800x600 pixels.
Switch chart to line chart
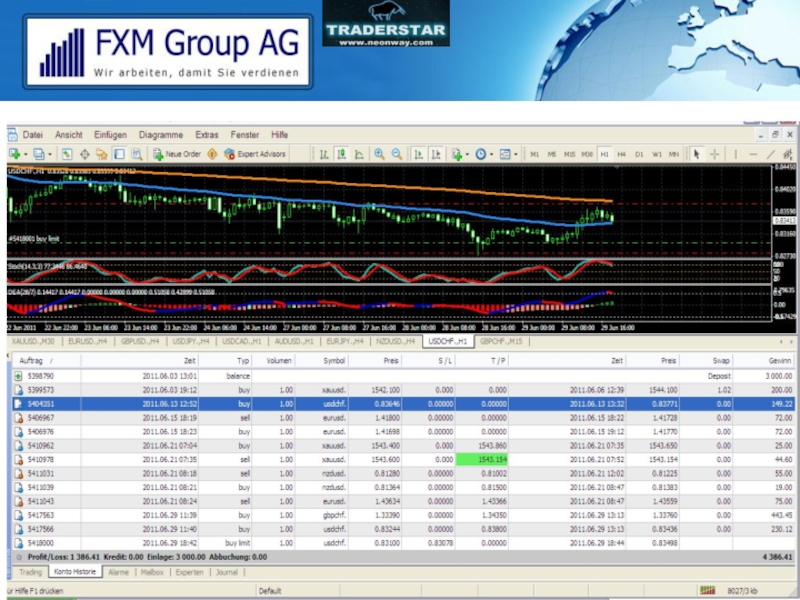point(359,154)
